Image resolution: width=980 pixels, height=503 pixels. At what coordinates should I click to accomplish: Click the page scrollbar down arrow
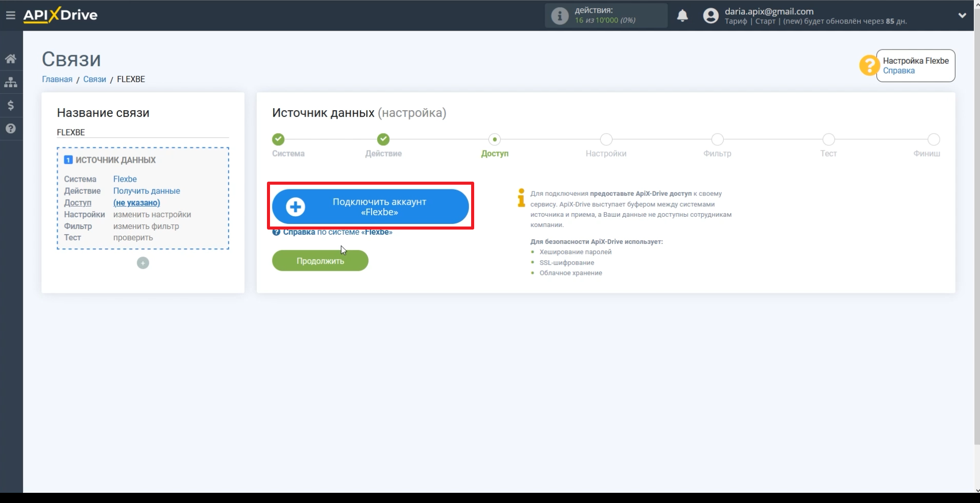[x=977, y=490]
